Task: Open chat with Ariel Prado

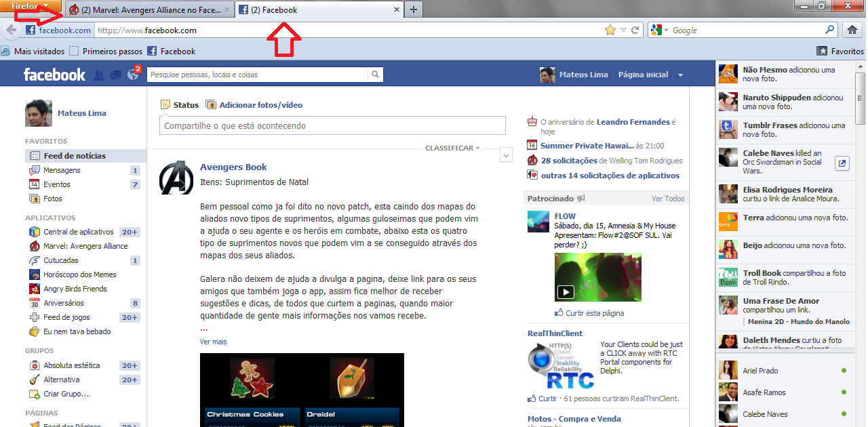Action: (x=784, y=371)
